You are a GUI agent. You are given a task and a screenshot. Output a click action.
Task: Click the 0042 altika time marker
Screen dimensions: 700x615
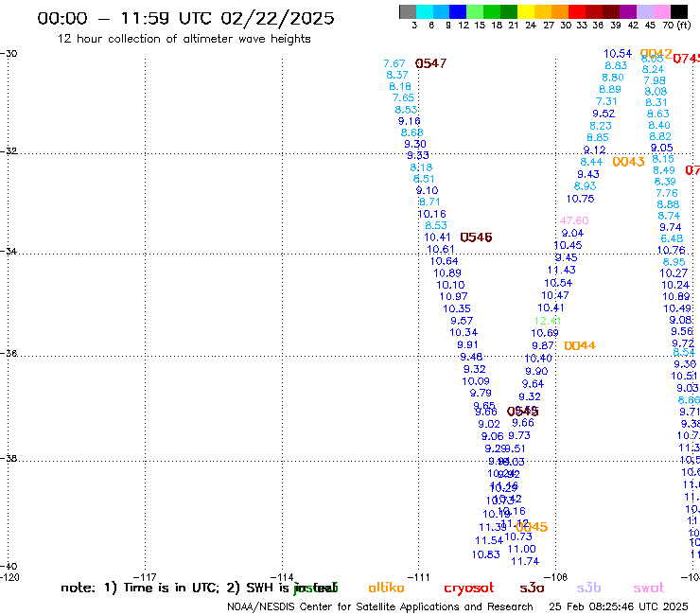click(x=656, y=54)
